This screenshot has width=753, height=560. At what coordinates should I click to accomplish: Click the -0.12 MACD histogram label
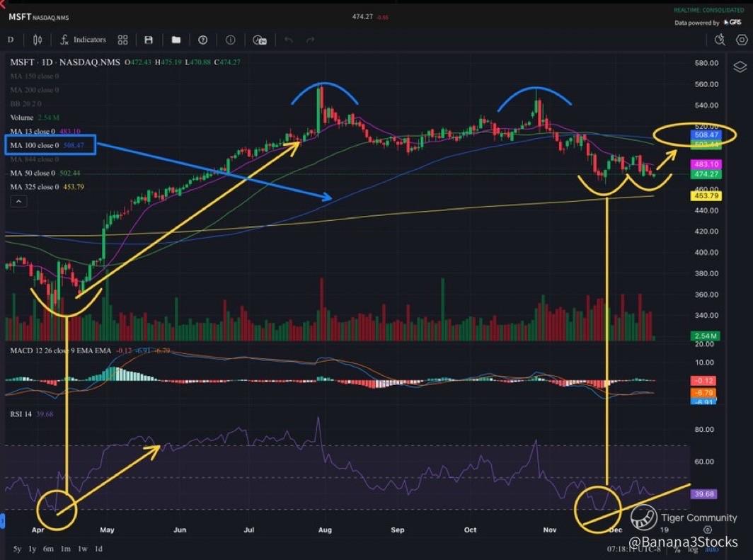pyautogui.click(x=703, y=381)
